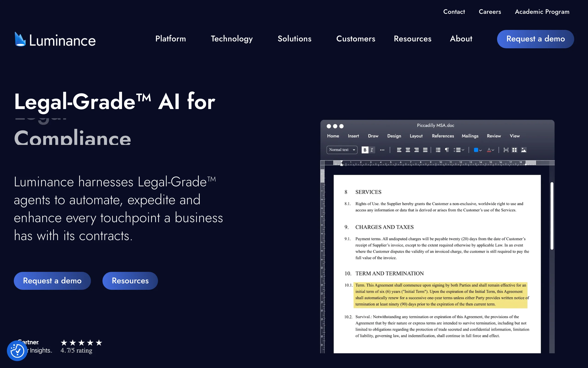Screen dimensions: 588x368
Task: Justify text in the toolbar
Action: pos(425,150)
